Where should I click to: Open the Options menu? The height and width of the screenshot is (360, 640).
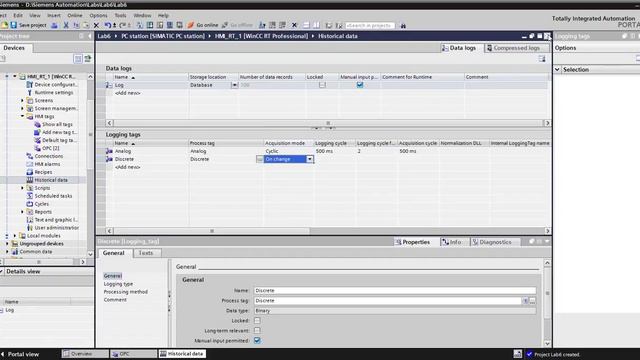coord(98,16)
